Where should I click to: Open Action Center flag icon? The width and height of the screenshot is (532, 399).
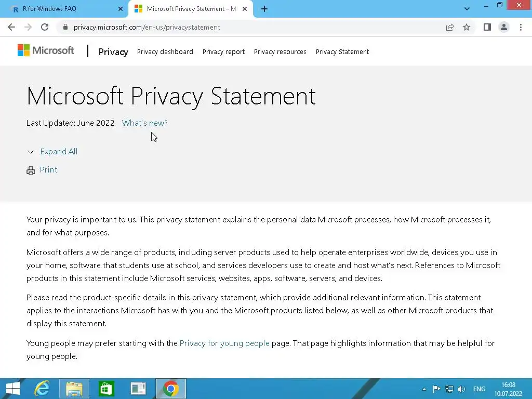436,389
